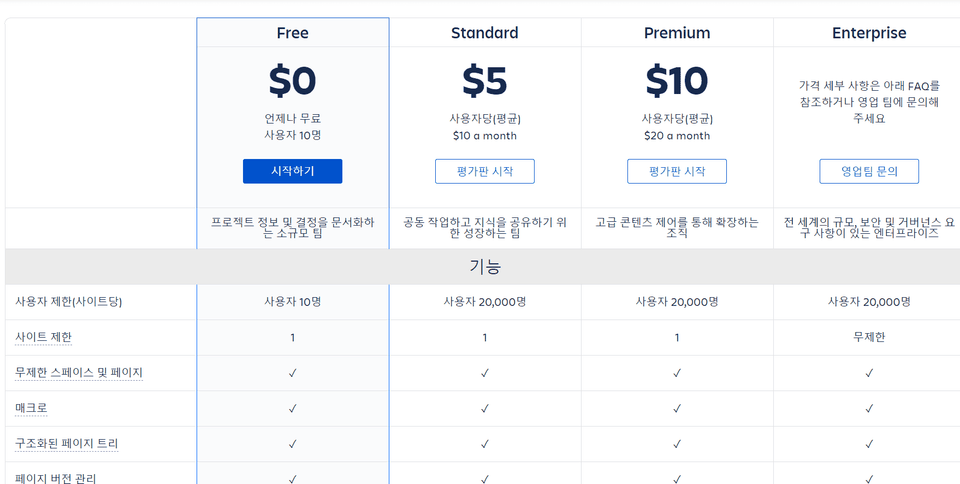Click Premium checkmark for 구조화된 페이지 트리
960x484 pixels.
click(677, 443)
